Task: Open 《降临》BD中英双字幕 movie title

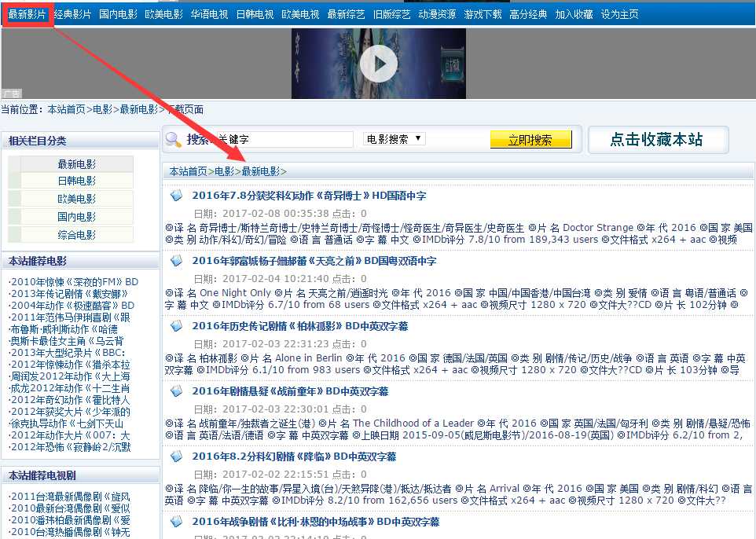Action: 294,456
